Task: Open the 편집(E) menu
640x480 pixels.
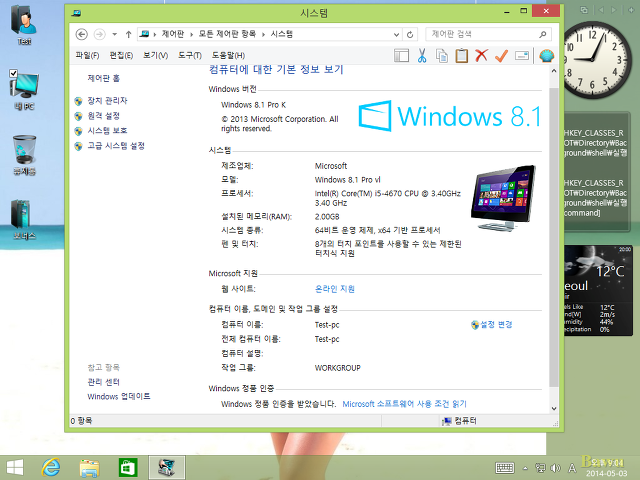Action: pos(121,56)
